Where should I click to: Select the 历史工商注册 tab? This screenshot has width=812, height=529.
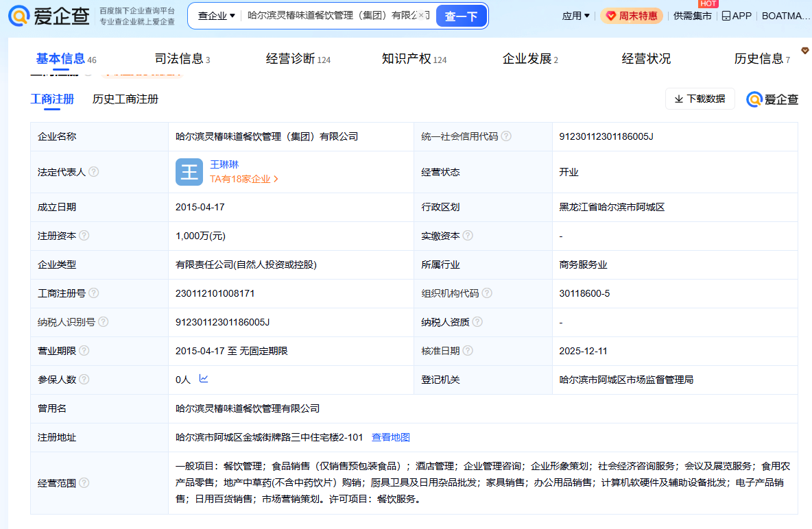(126, 99)
